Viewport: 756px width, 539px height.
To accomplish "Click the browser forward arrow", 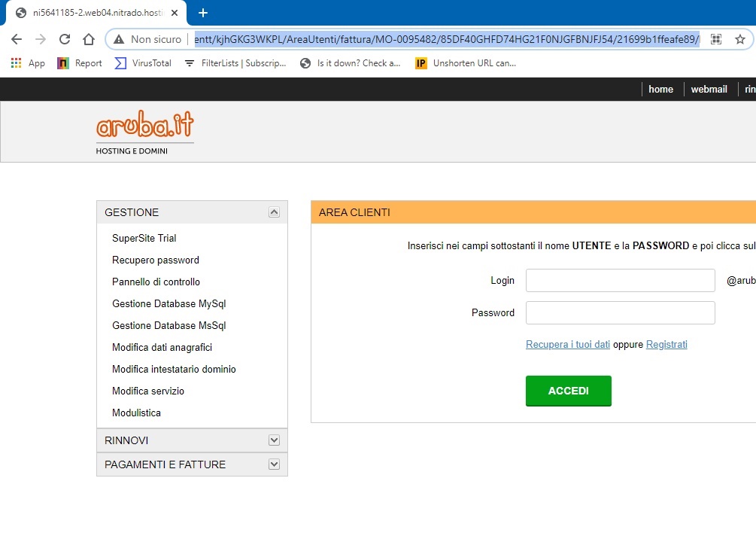I will (41, 39).
